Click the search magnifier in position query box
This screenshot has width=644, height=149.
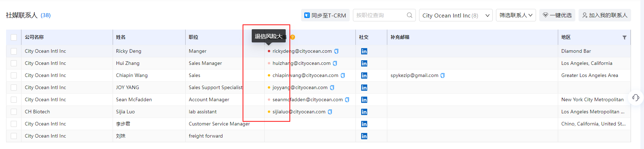point(409,15)
